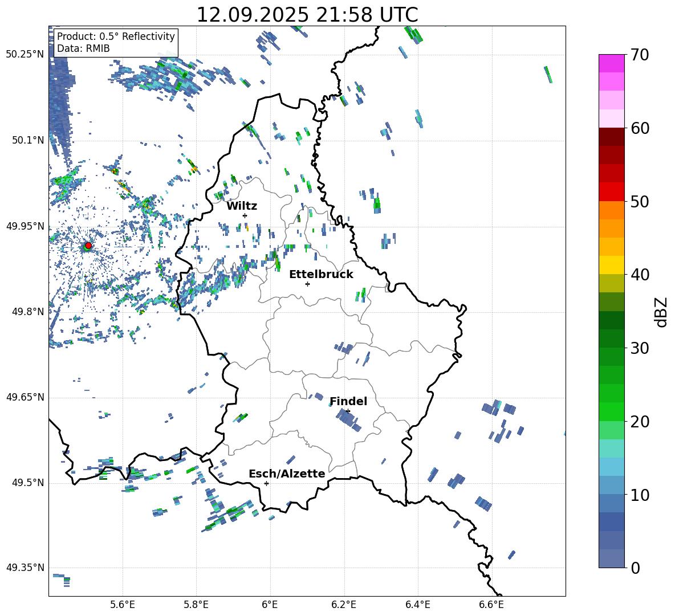
Task: Click the slate blue bottom colorbar segment
Action: point(612,558)
